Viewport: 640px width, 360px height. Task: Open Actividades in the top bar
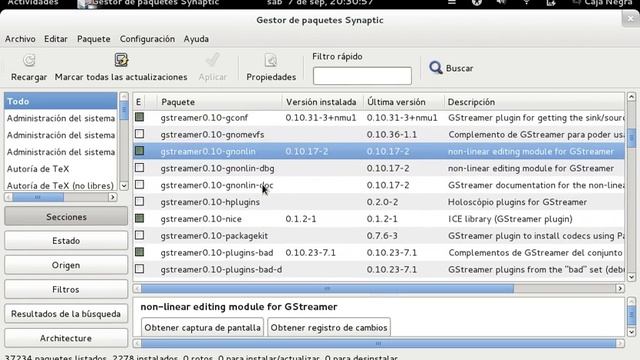coord(33,3)
